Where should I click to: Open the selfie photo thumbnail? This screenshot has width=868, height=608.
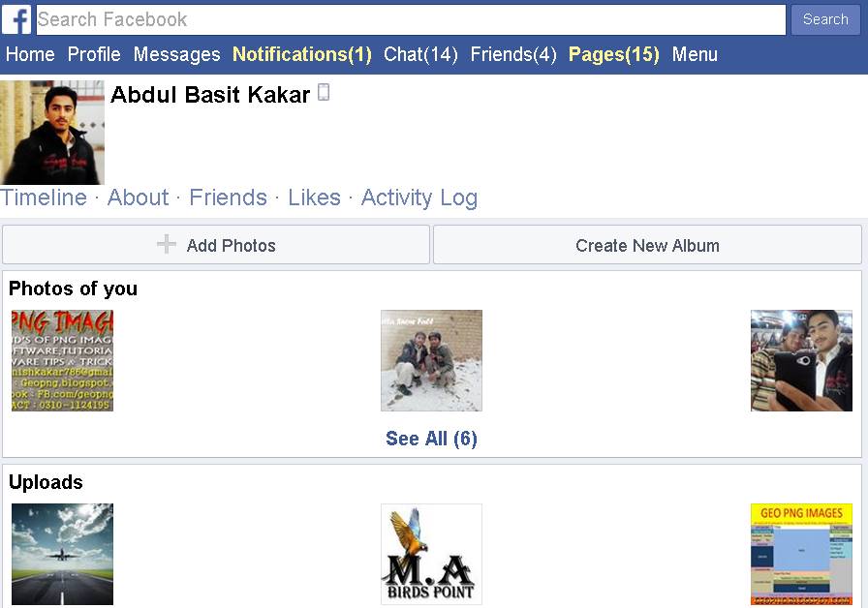point(801,360)
